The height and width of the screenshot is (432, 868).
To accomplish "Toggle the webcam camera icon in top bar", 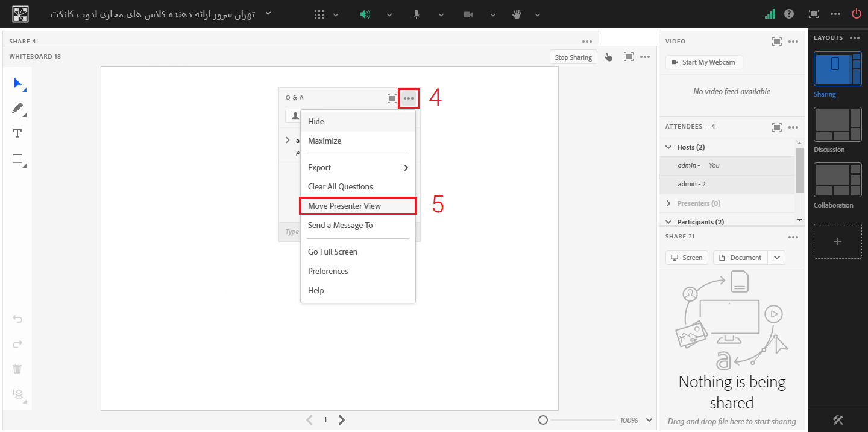I will pyautogui.click(x=468, y=14).
